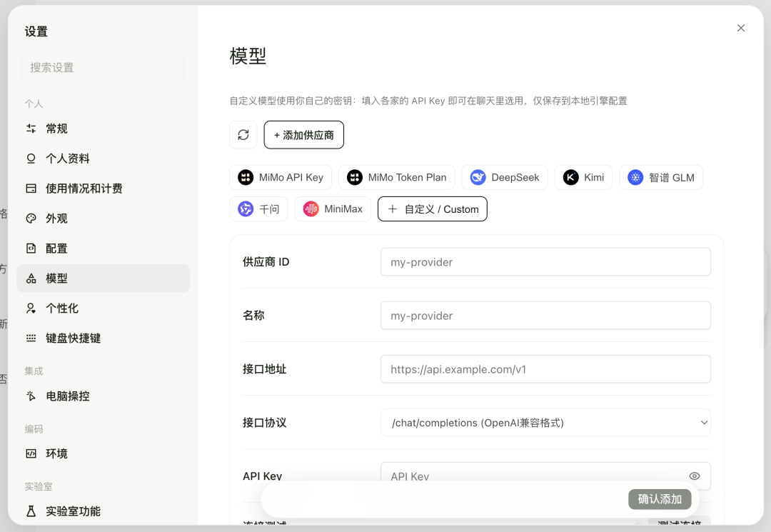Screen dimensions: 771x532
Task: Focus the 接口地址 URL field
Action: [545, 368]
